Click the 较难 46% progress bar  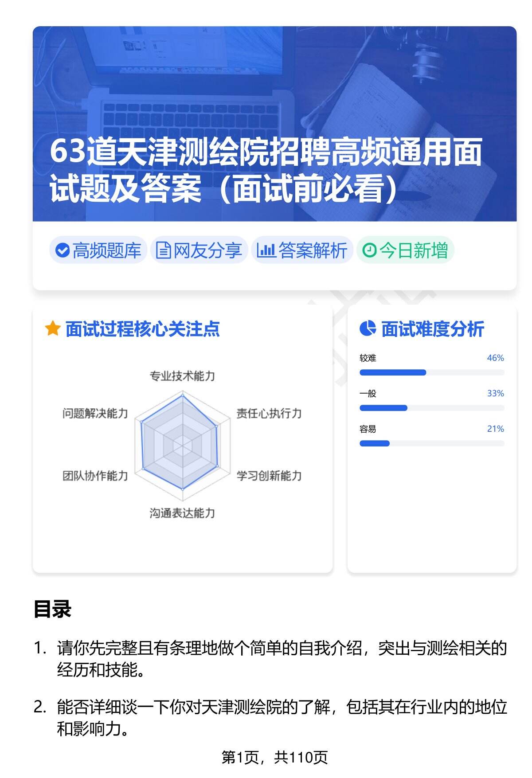tap(431, 372)
